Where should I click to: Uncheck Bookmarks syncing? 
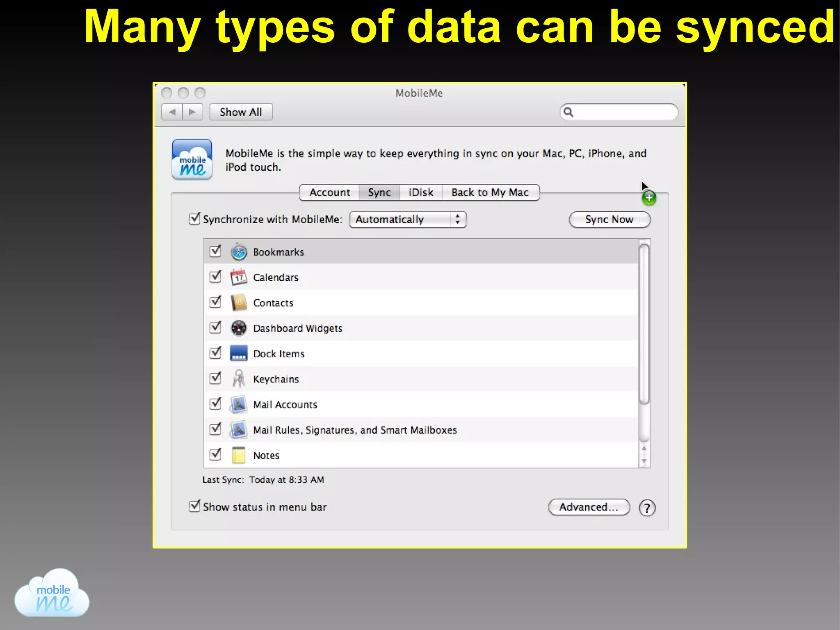point(215,251)
